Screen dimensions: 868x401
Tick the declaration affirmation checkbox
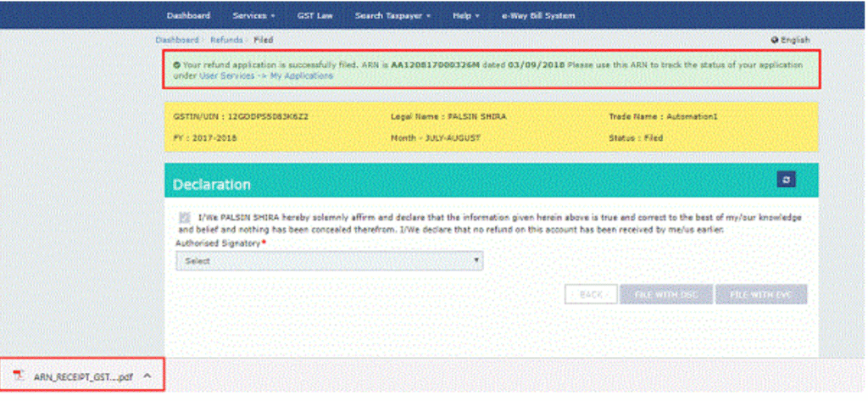pyautogui.click(x=184, y=218)
